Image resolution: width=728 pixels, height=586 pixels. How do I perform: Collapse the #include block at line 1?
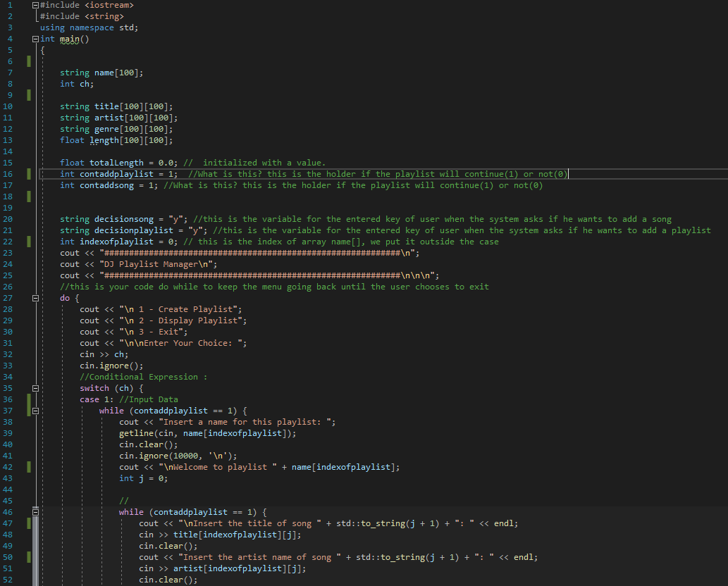pos(35,5)
